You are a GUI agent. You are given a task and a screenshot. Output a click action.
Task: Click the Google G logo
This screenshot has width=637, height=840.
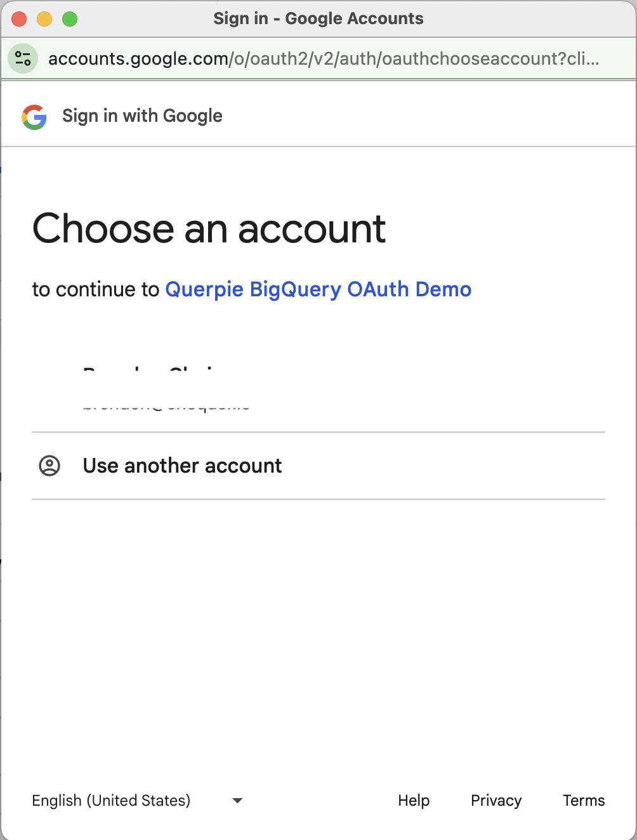(x=34, y=117)
